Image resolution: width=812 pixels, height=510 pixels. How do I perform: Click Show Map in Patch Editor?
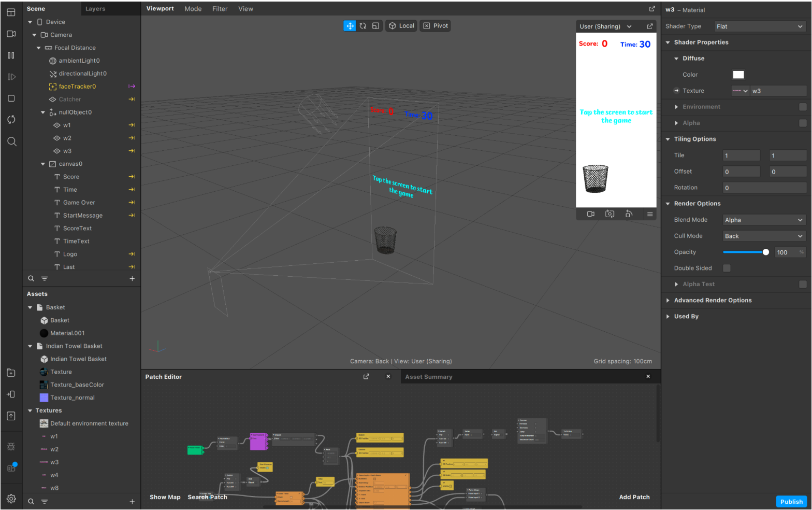(x=165, y=497)
